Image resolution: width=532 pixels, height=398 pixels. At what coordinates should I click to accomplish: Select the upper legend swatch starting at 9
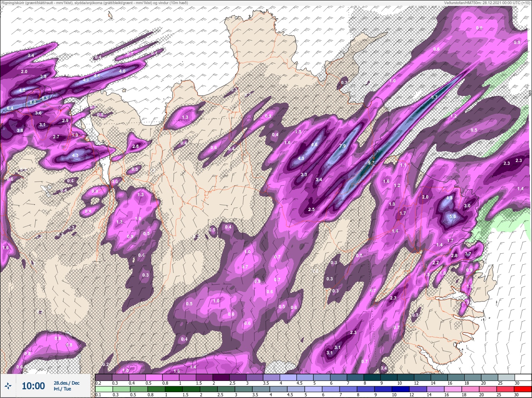(389, 377)
